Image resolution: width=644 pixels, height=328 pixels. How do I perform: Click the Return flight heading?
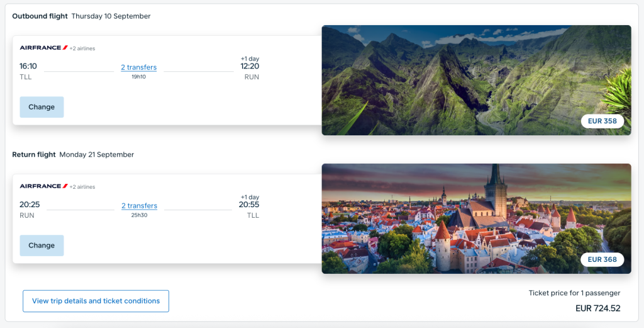(34, 155)
